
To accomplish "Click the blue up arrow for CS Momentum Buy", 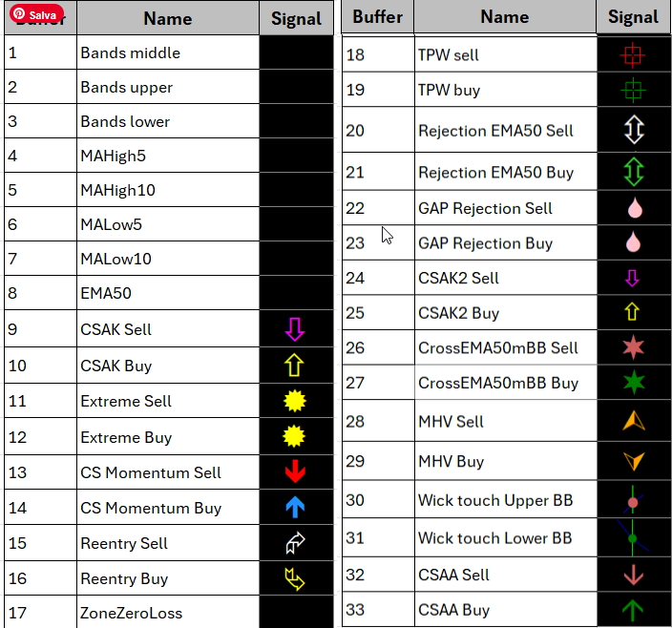I will 295,507.
